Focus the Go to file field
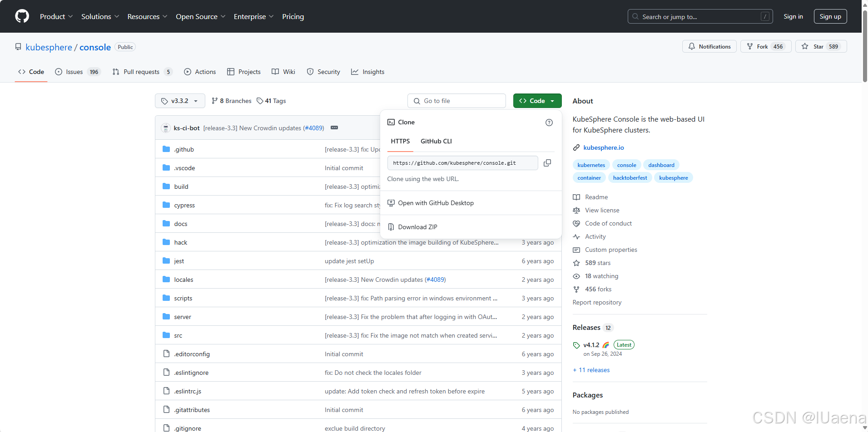The width and height of the screenshot is (868, 432). click(x=456, y=101)
